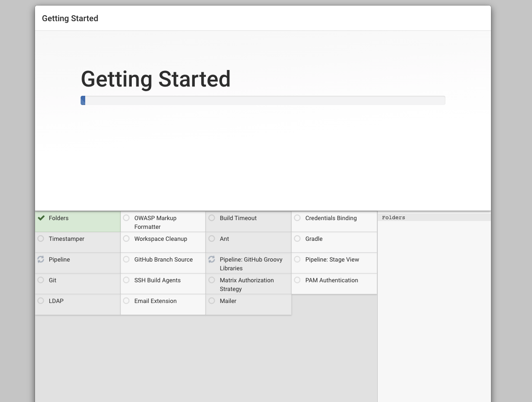Viewport: 532px width, 402px height.
Task: Click the Pipeline: Stage View label
Action: 332,260
